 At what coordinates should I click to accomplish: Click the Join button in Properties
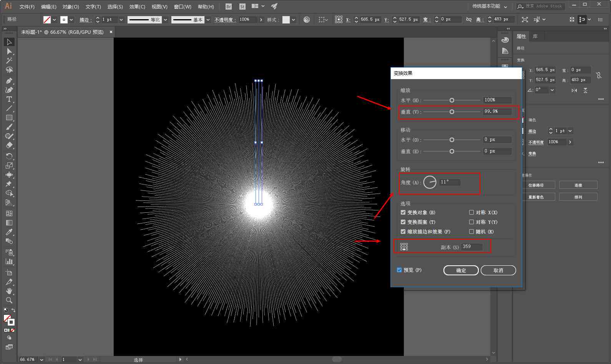tap(578, 185)
